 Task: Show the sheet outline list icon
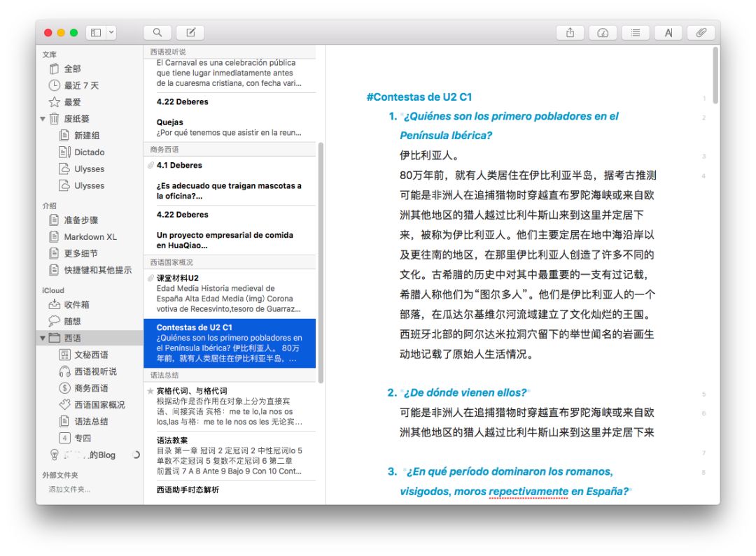tap(635, 33)
